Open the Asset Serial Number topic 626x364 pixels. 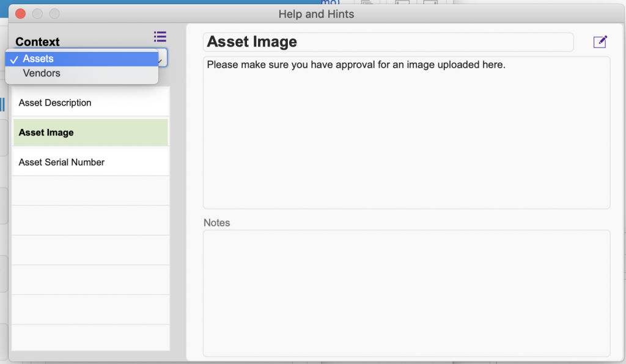pos(90,162)
